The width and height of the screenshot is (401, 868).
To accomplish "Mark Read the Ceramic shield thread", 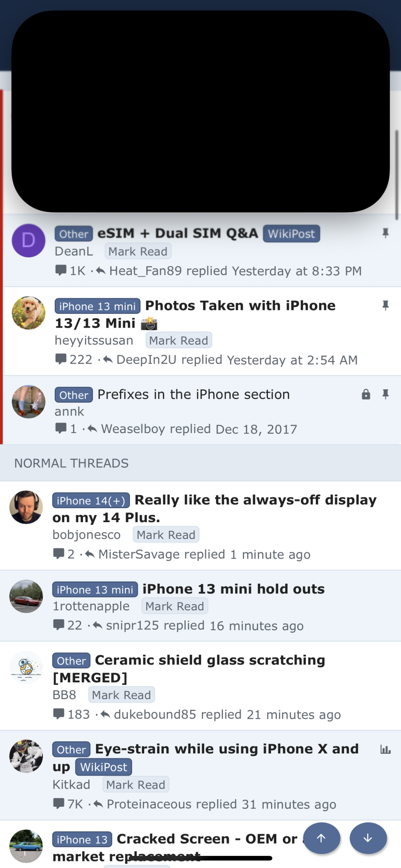I will (x=122, y=695).
